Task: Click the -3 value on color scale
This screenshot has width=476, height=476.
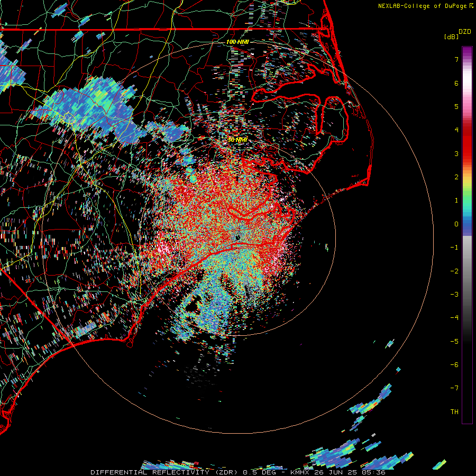Action: pyautogui.click(x=454, y=295)
